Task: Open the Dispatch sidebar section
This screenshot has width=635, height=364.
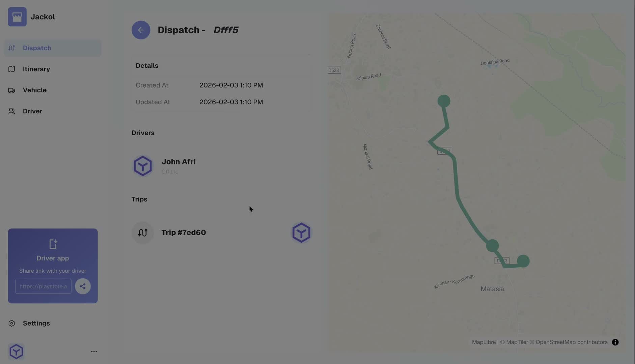Action: (52, 48)
